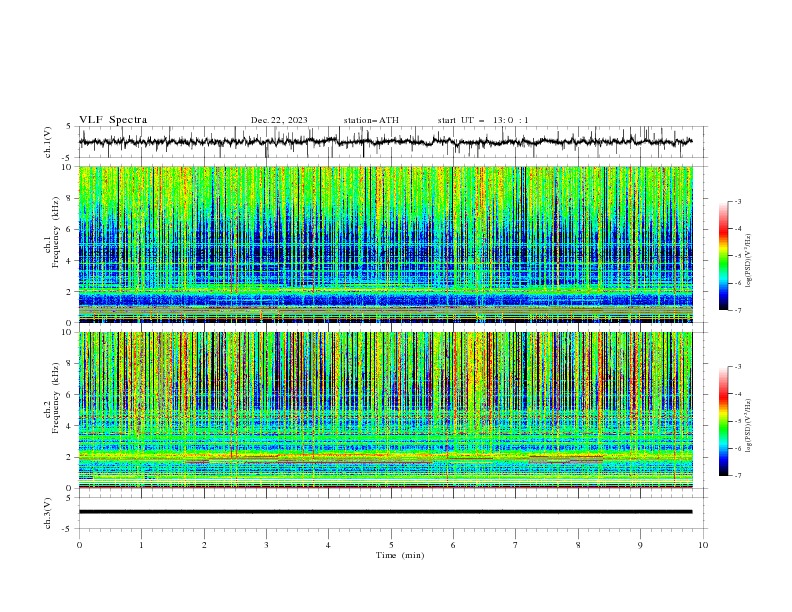
Task: Click time axis tick label "6"
Action: (453, 545)
